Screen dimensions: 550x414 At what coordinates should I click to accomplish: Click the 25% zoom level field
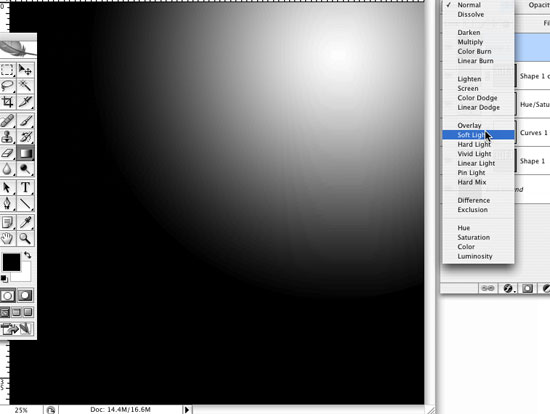(x=21, y=410)
